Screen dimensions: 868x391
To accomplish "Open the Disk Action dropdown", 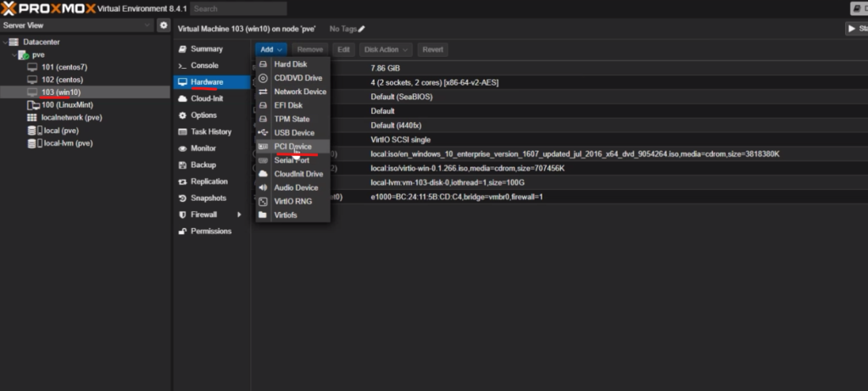I will tap(386, 49).
